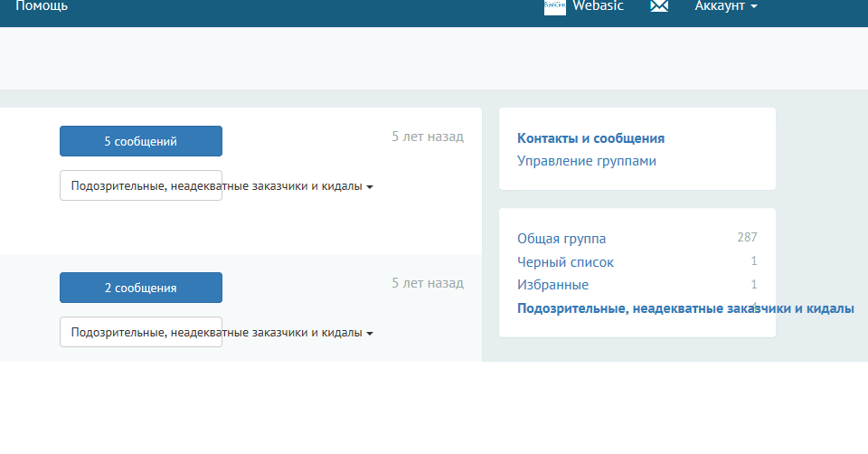Open the 2 сообщения conversation
This screenshot has height=454, width=868.
tap(141, 288)
